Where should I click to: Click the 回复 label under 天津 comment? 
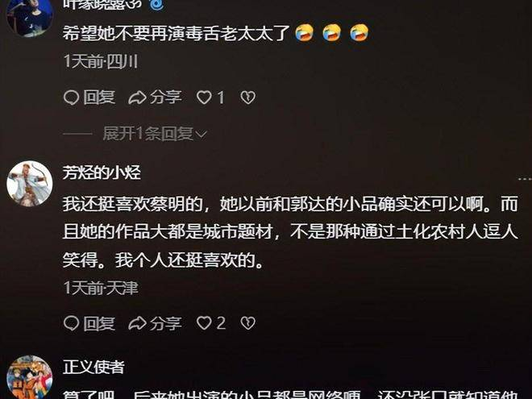point(99,323)
